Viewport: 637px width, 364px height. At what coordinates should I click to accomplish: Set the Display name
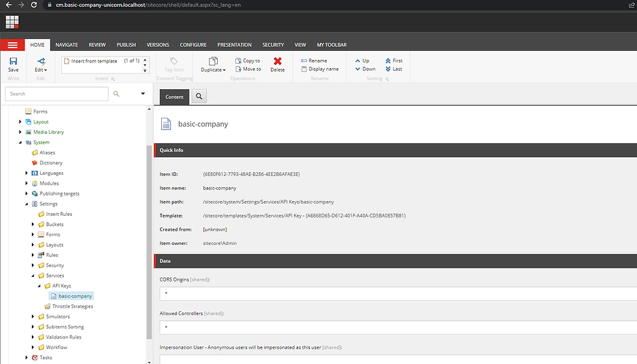click(x=320, y=69)
